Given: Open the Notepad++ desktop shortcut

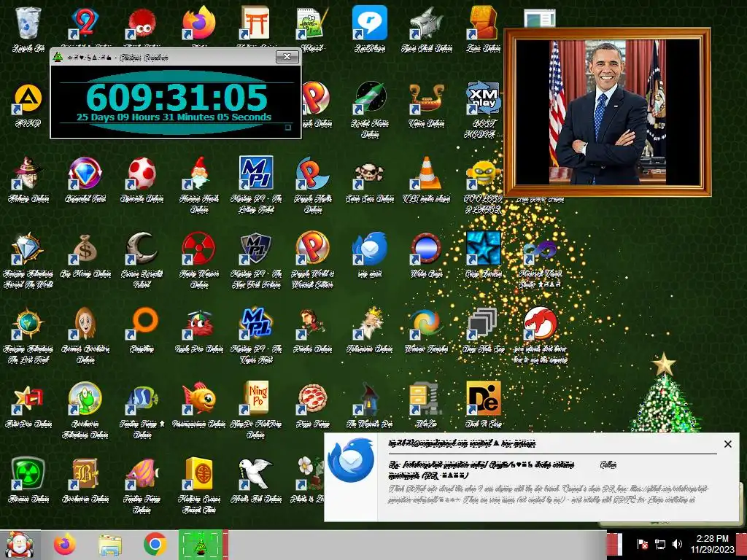Looking at the screenshot, I should 312,23.
